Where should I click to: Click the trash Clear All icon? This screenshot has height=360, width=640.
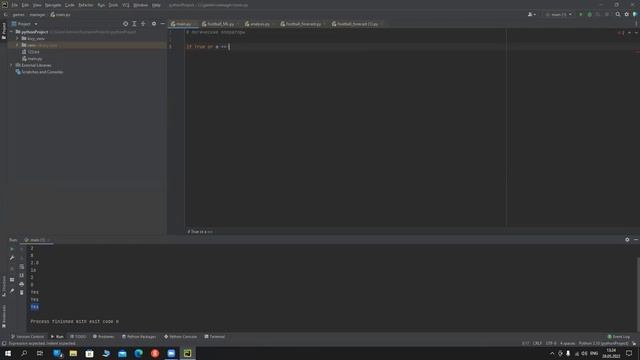(x=22, y=292)
